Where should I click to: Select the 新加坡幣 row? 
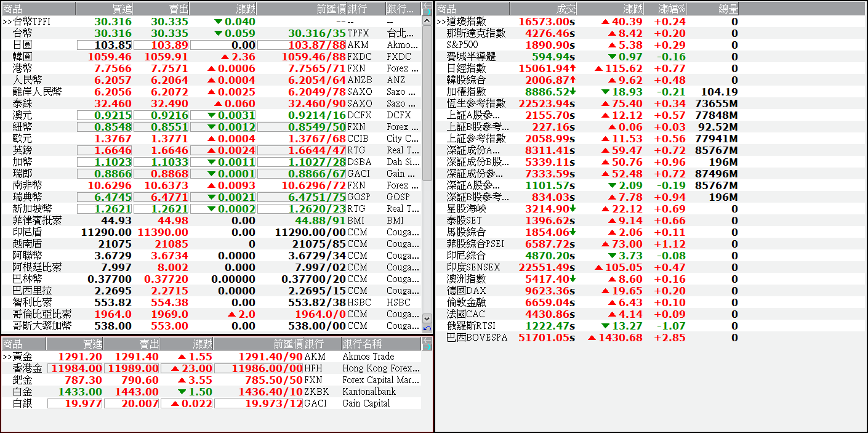tap(212, 209)
